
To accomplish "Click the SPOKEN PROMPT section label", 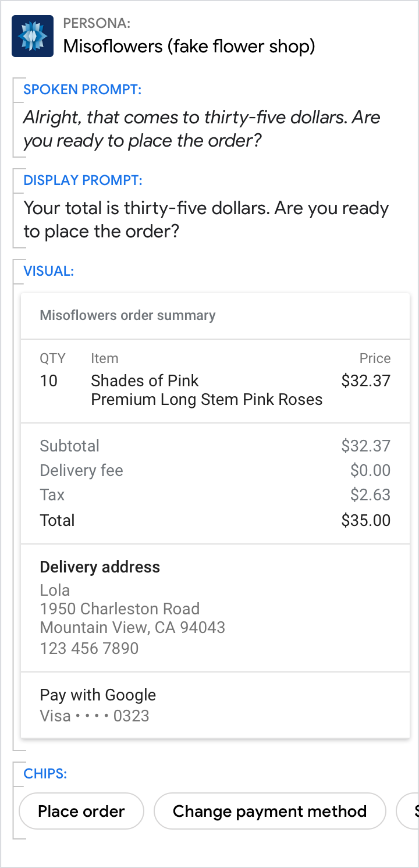I will coord(82,90).
